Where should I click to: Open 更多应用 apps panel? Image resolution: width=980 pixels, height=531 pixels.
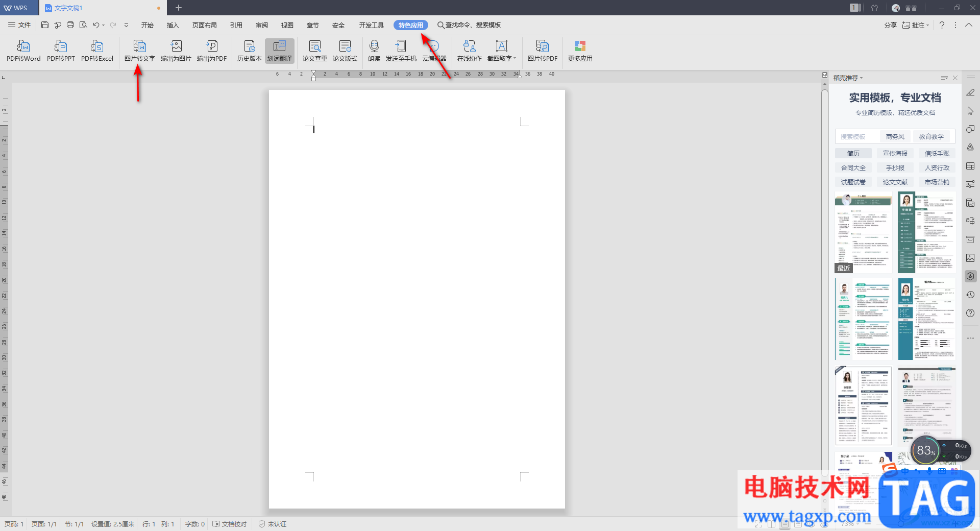pyautogui.click(x=580, y=51)
